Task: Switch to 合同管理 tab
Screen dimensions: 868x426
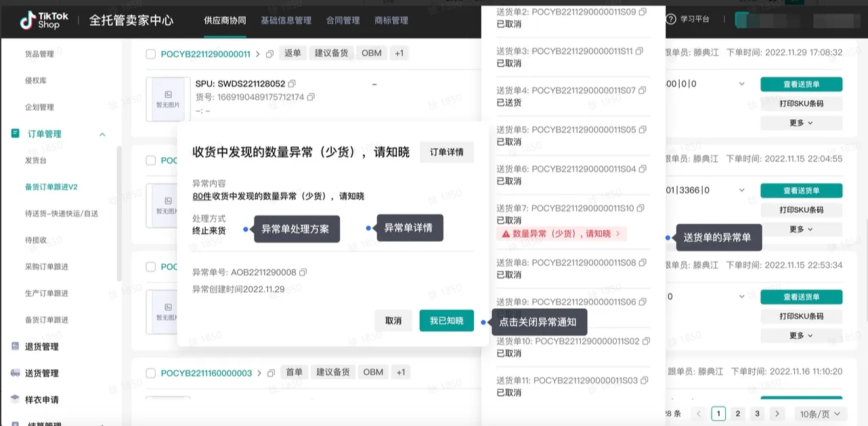Action: (x=343, y=20)
